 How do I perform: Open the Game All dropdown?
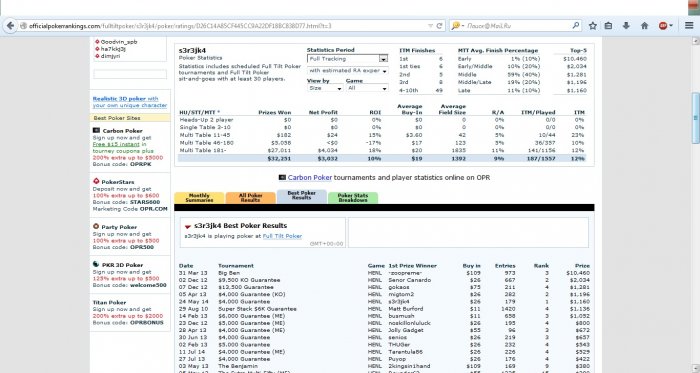tap(367, 88)
